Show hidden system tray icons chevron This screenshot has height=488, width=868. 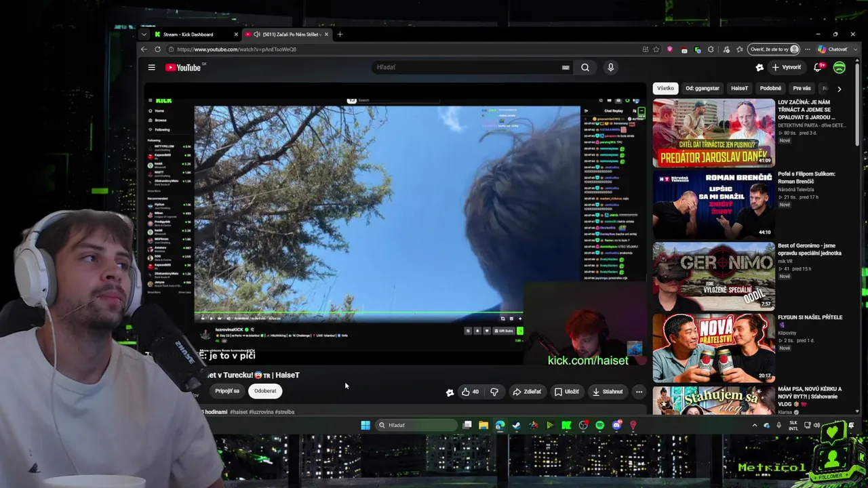click(754, 425)
